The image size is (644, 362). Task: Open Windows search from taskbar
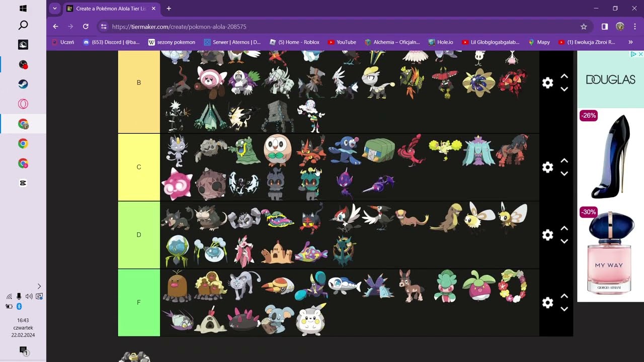click(23, 25)
